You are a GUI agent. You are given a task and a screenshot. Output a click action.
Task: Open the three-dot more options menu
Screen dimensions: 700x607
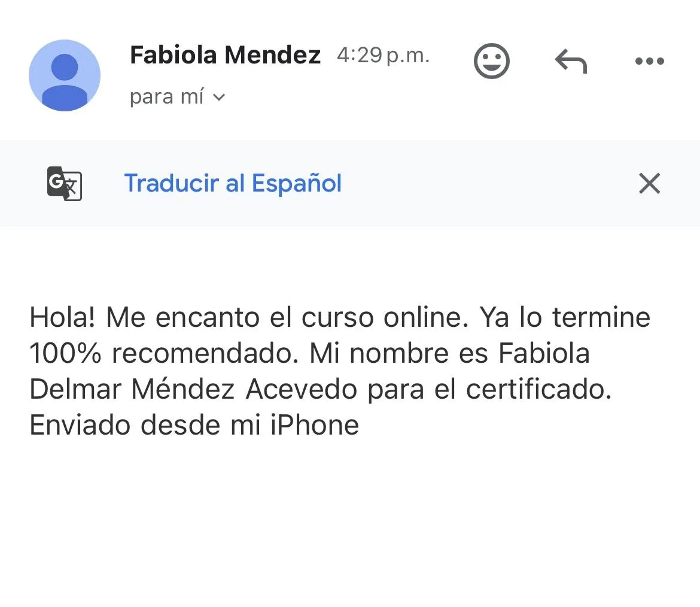(649, 60)
